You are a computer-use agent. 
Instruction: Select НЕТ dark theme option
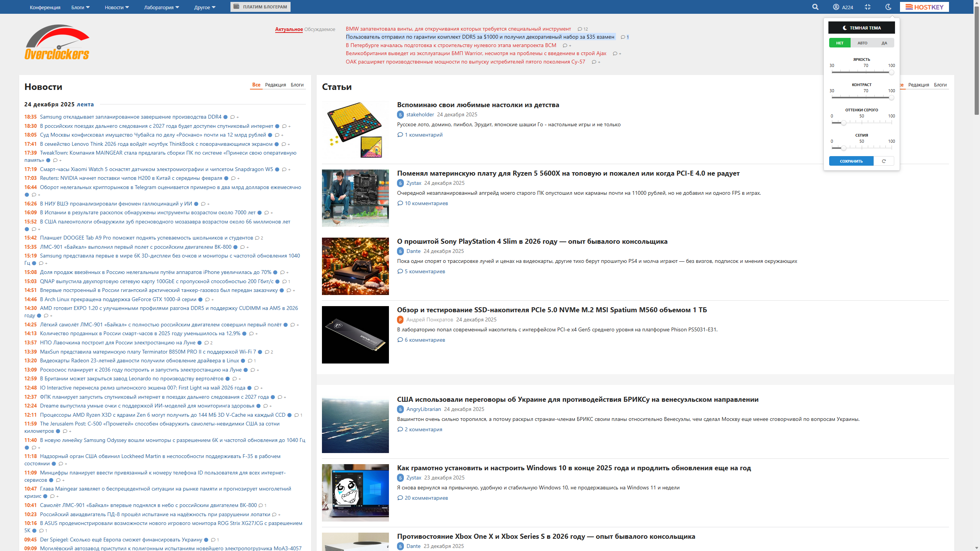[840, 43]
